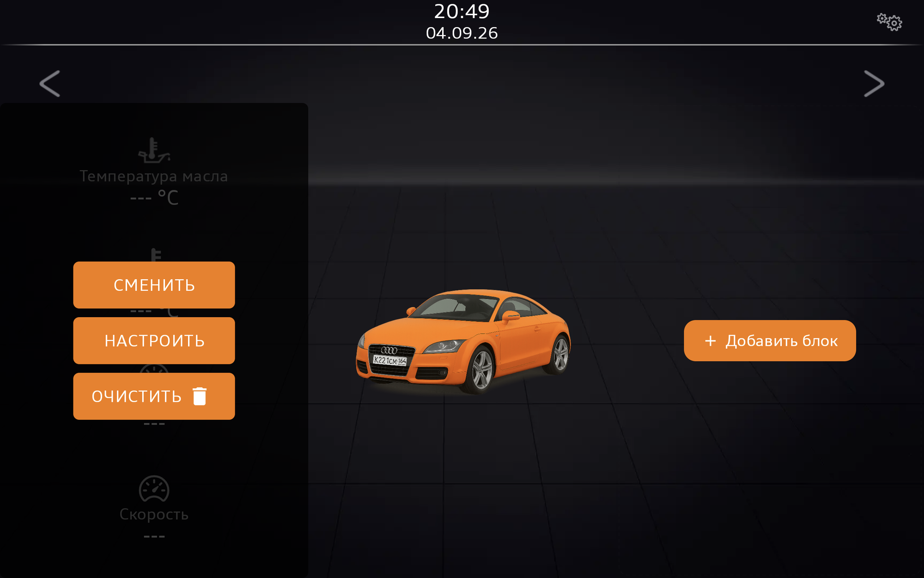Click the date 04.09.26

[x=462, y=33]
